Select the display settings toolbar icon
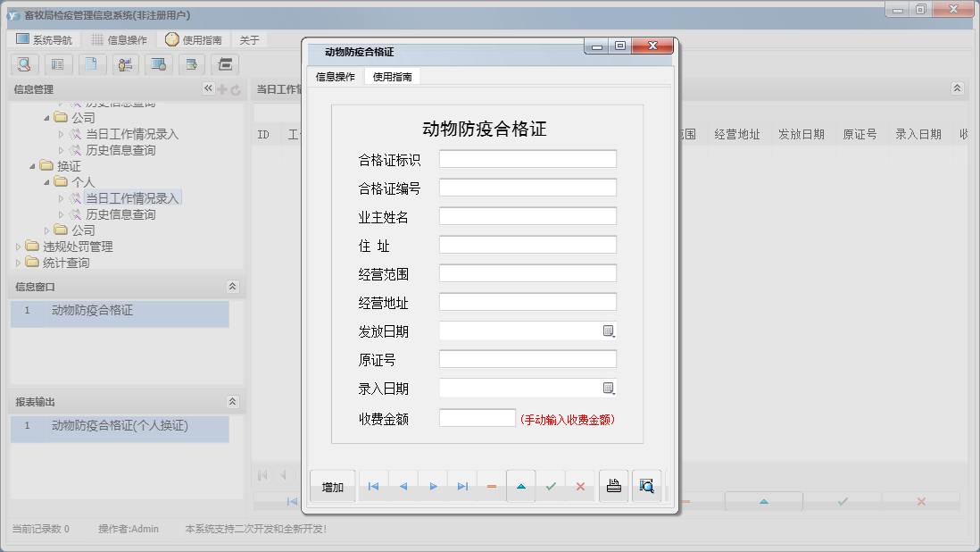The height and width of the screenshot is (552, 980). tap(159, 64)
